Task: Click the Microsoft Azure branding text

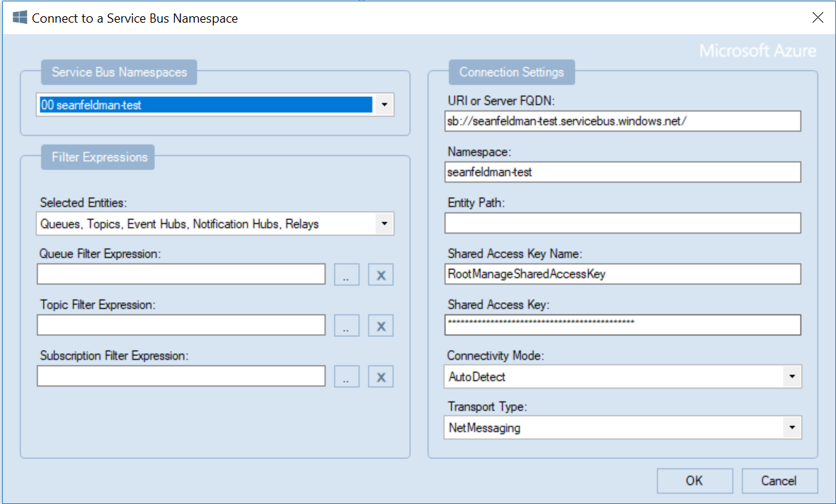Action: pyautogui.click(x=757, y=50)
